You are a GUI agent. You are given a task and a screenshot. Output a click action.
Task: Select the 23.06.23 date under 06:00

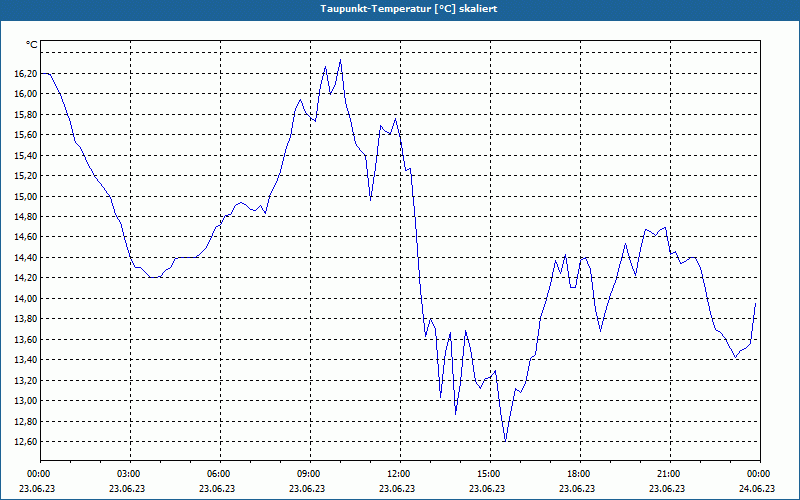click(217, 488)
